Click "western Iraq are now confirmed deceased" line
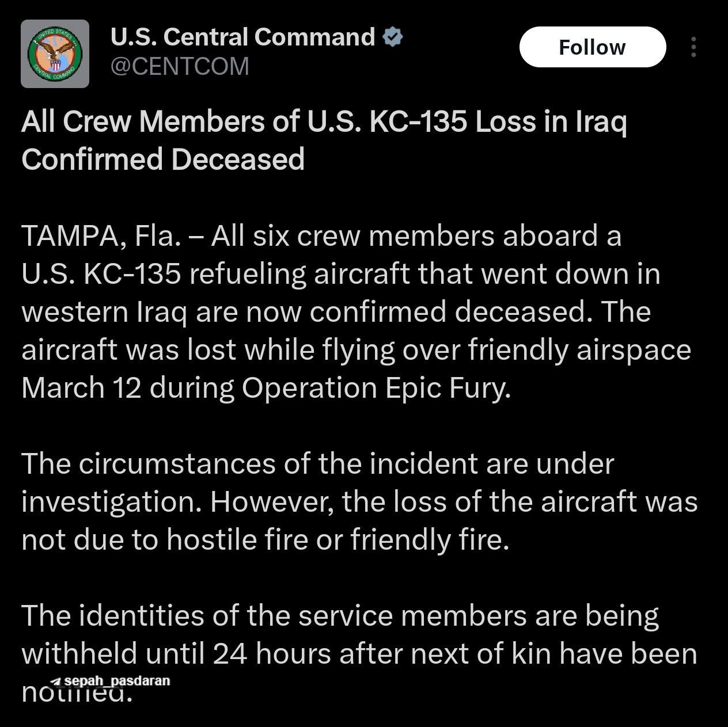This screenshot has height=727, width=728. click(336, 312)
